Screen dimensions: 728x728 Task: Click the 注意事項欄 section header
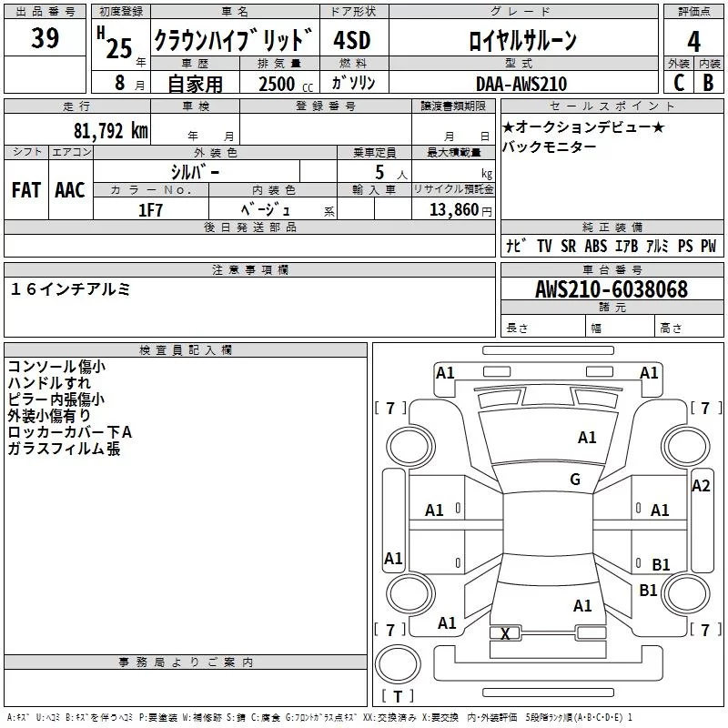[249, 269]
